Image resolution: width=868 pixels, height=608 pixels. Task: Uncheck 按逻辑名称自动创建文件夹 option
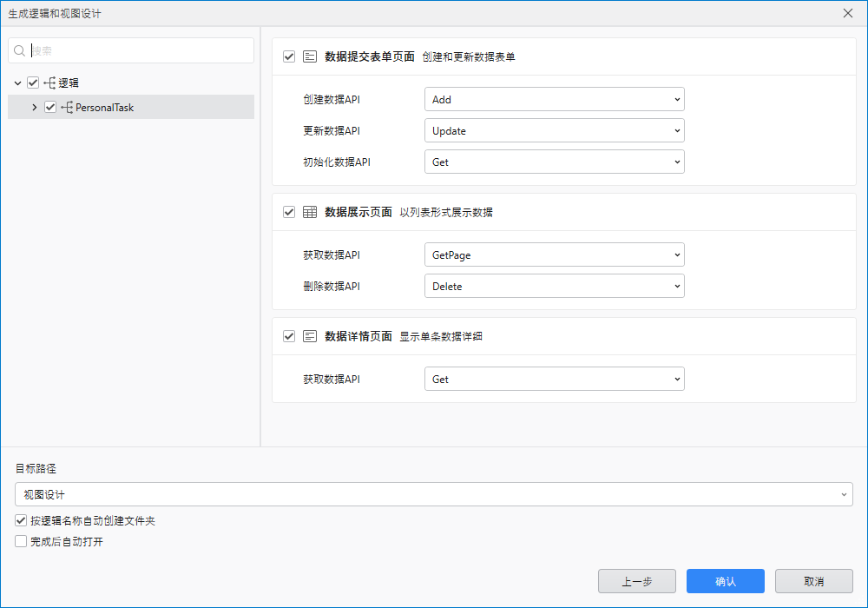click(20, 521)
